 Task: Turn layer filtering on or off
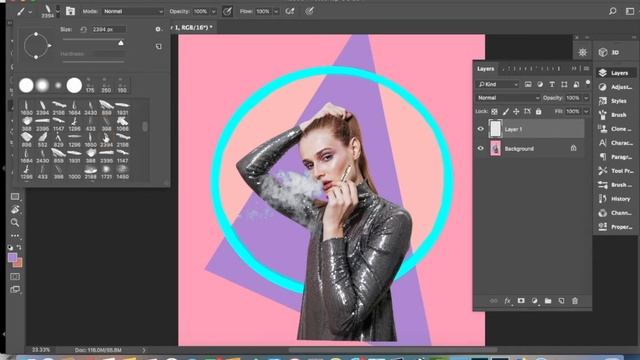588,83
